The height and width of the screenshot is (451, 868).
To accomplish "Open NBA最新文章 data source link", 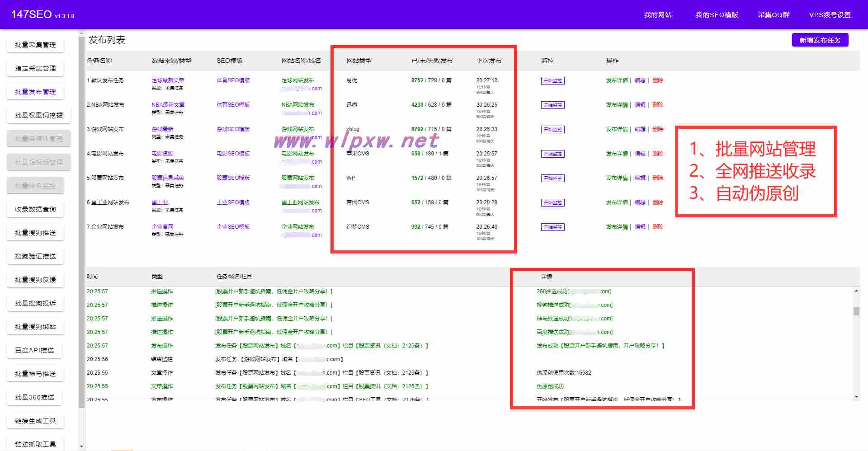I will [x=168, y=105].
